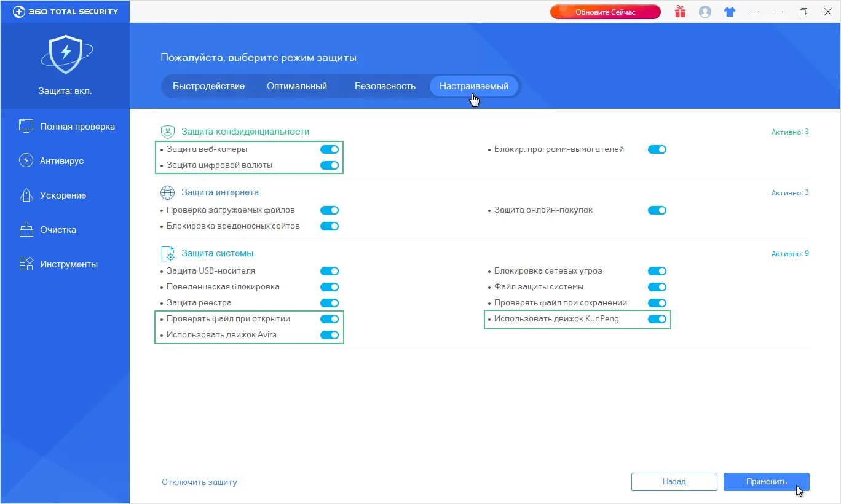Viewport: 841px width, 504px height.
Task: Toggle Проверка загружаемых файлов switch
Action: point(330,210)
